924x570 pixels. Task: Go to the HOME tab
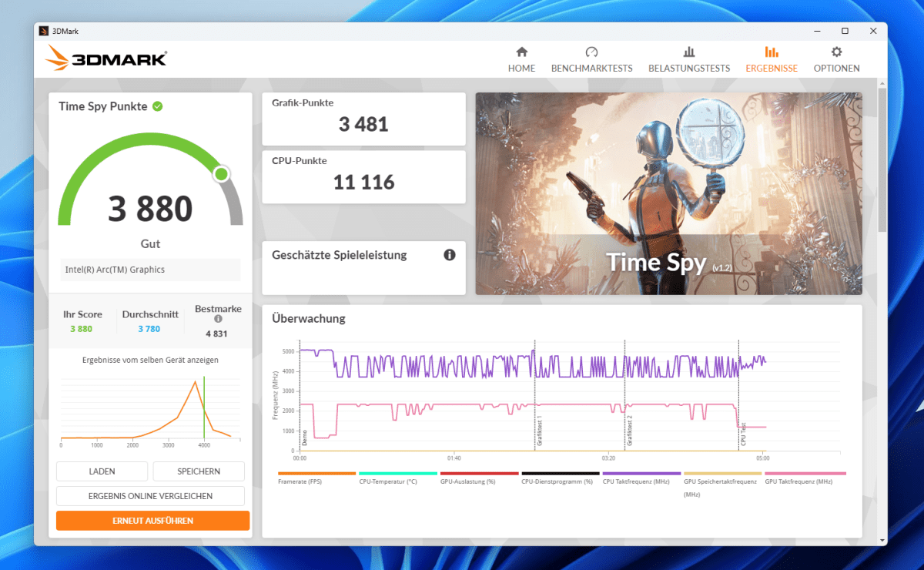521,59
